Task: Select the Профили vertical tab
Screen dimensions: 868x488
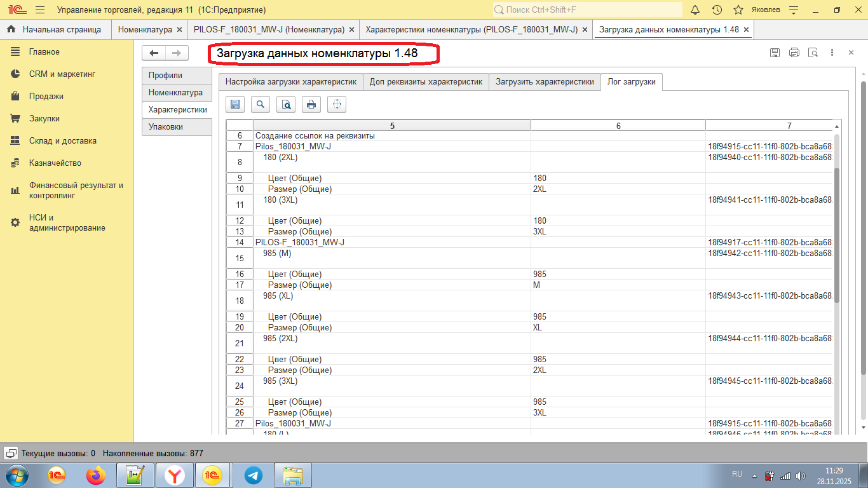Action: (x=177, y=76)
